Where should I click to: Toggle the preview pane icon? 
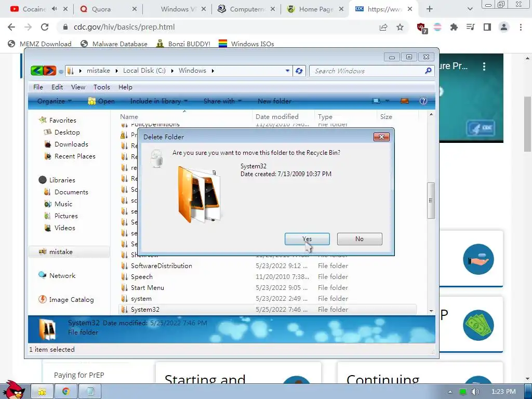404,101
